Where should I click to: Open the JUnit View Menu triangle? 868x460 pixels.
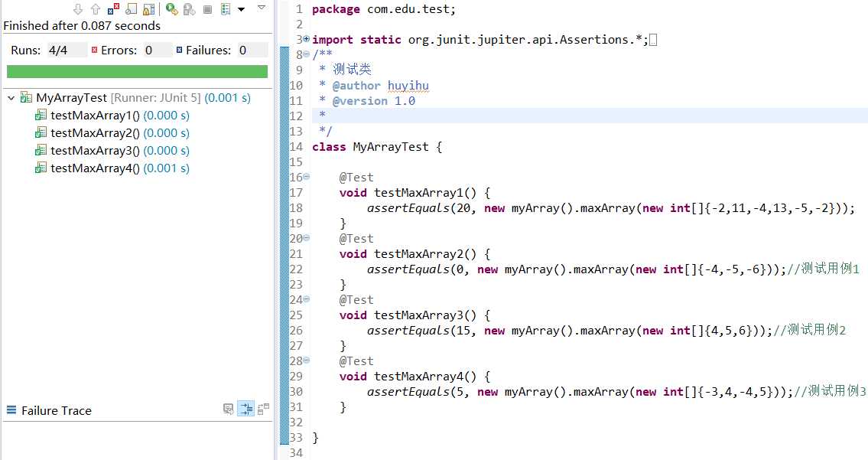(262, 7)
